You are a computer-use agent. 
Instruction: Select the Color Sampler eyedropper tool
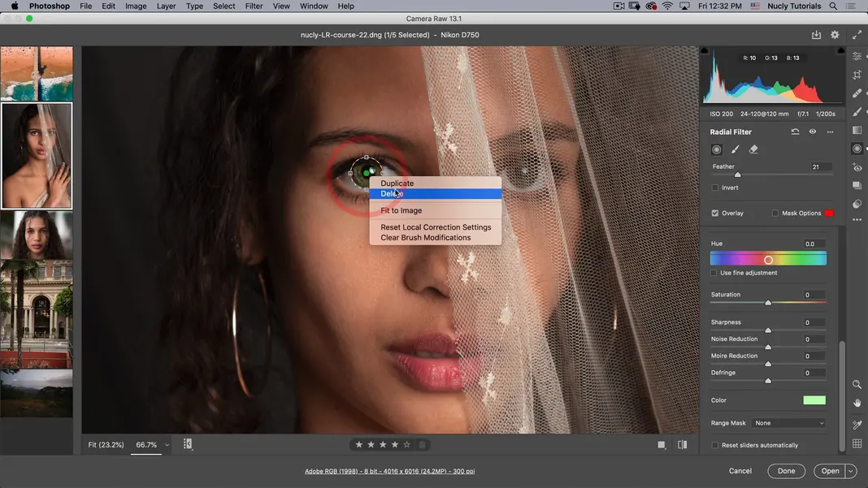(857, 425)
